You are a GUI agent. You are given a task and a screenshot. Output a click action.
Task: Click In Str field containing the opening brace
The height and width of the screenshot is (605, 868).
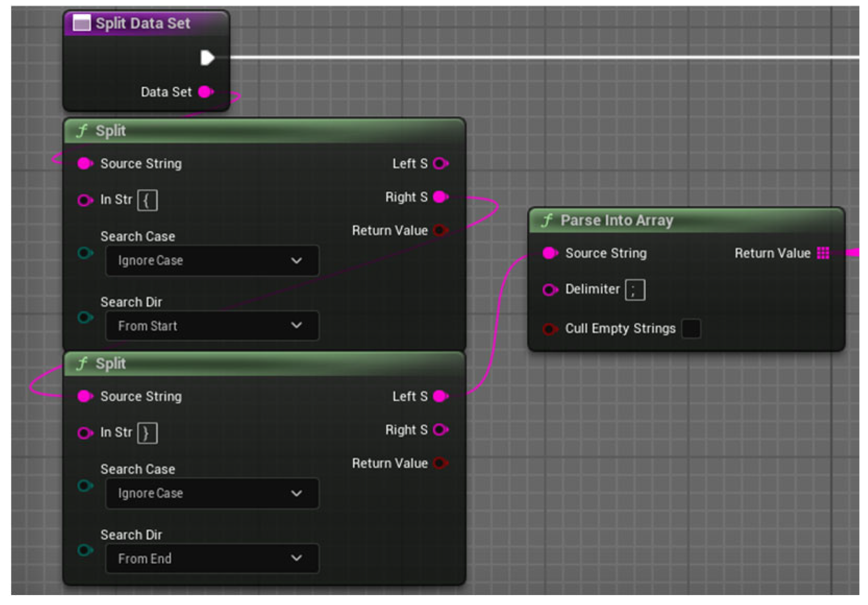[147, 201]
